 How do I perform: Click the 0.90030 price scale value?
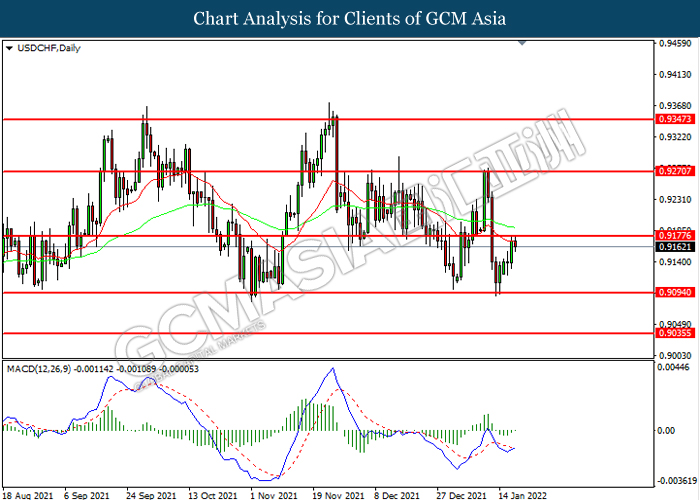pos(676,355)
